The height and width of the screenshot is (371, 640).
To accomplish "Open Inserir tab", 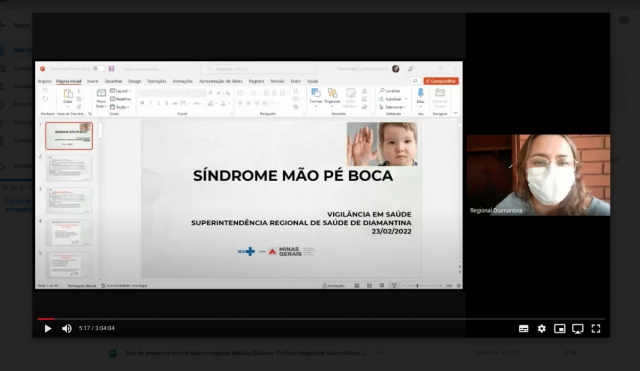I will (93, 81).
